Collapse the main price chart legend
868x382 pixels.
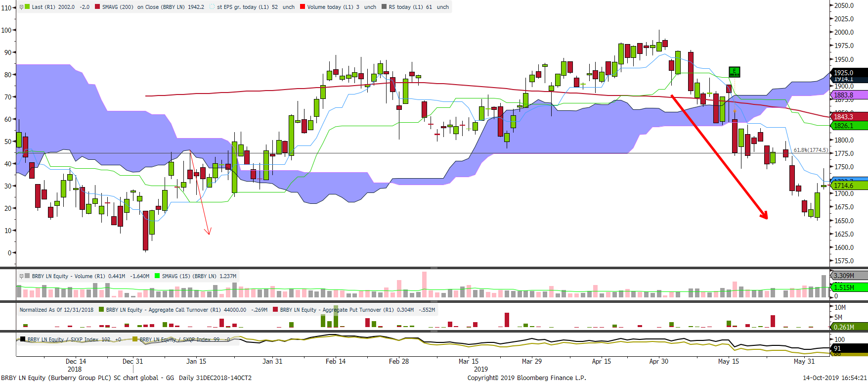click(21, 7)
